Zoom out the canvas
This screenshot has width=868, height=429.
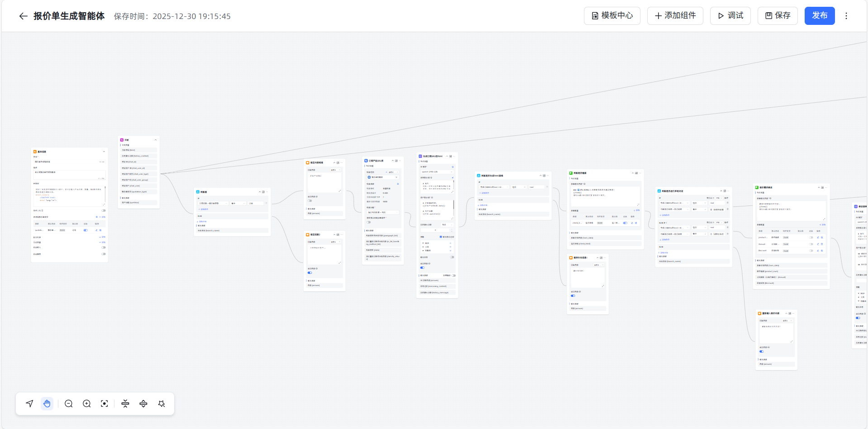pyautogui.click(x=69, y=404)
